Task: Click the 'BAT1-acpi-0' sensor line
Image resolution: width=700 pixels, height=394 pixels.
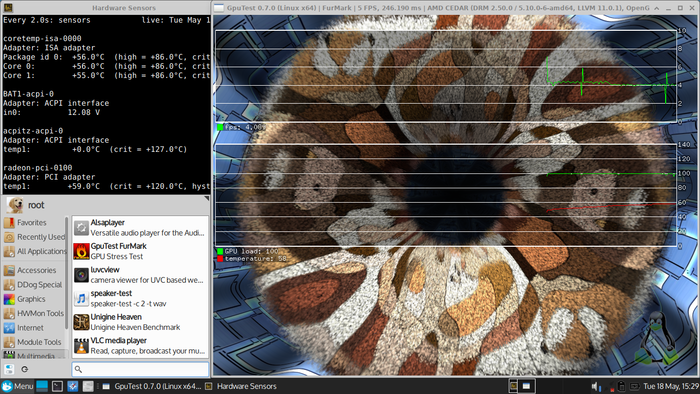Action: click(28, 94)
